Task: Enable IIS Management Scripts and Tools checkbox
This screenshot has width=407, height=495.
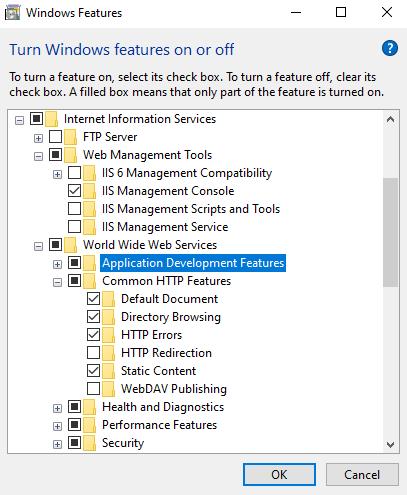Action: click(74, 208)
